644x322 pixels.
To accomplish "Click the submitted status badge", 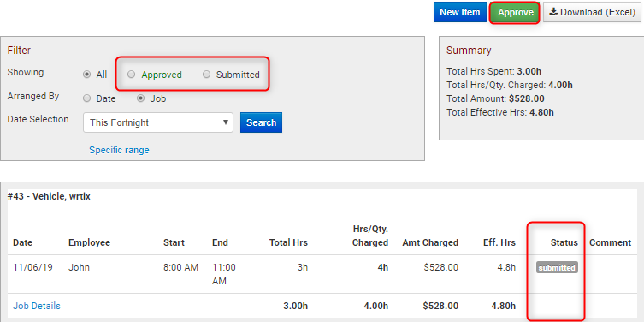I will 557,268.
